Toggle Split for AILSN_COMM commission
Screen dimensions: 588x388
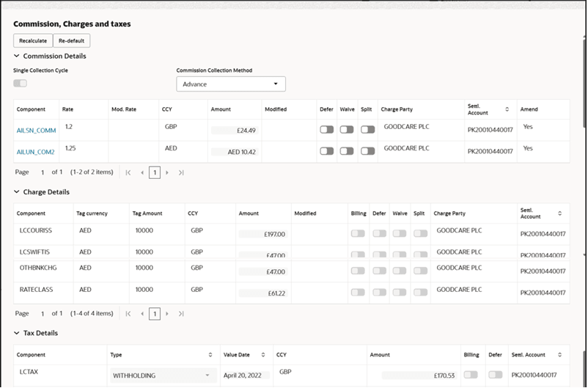(368, 130)
